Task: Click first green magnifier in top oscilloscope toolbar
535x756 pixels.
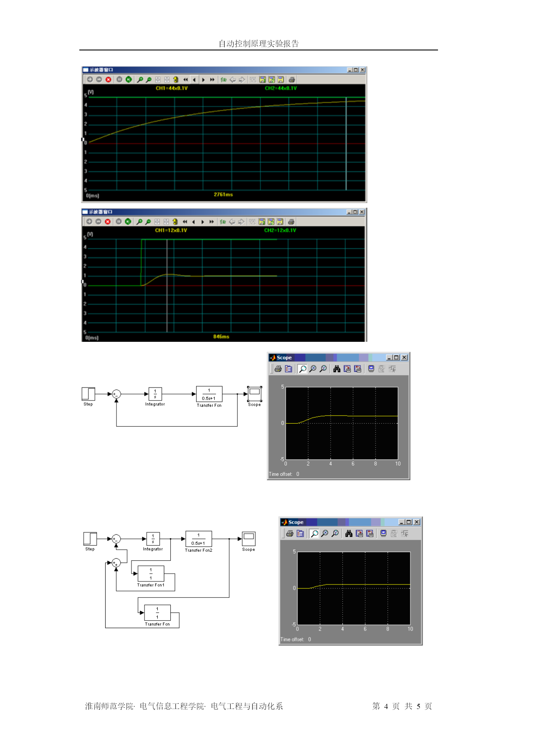Action: (140, 80)
